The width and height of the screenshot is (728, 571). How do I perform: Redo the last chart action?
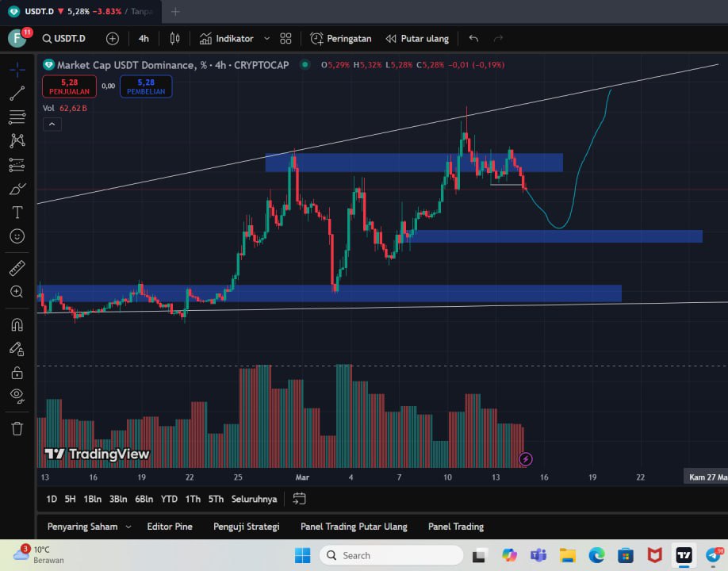498,39
